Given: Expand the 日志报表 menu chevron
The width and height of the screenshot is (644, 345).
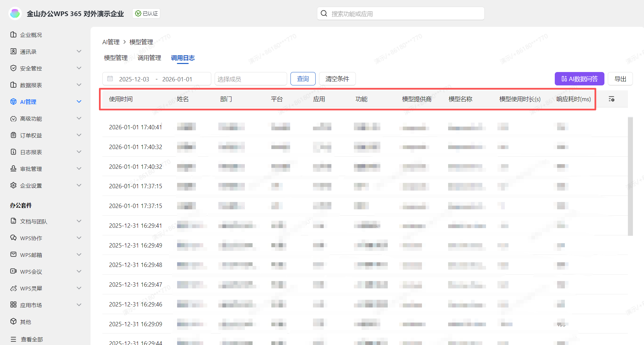Looking at the screenshot, I should 79,152.
